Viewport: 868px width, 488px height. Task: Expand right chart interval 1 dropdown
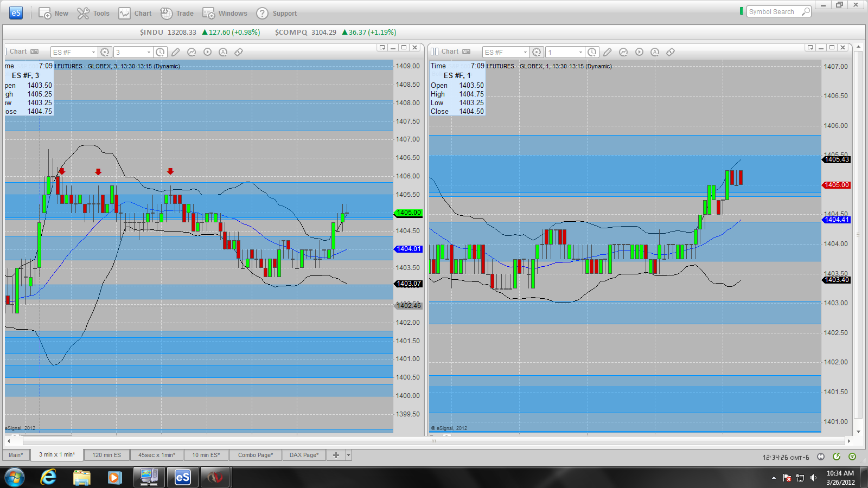[x=580, y=52]
